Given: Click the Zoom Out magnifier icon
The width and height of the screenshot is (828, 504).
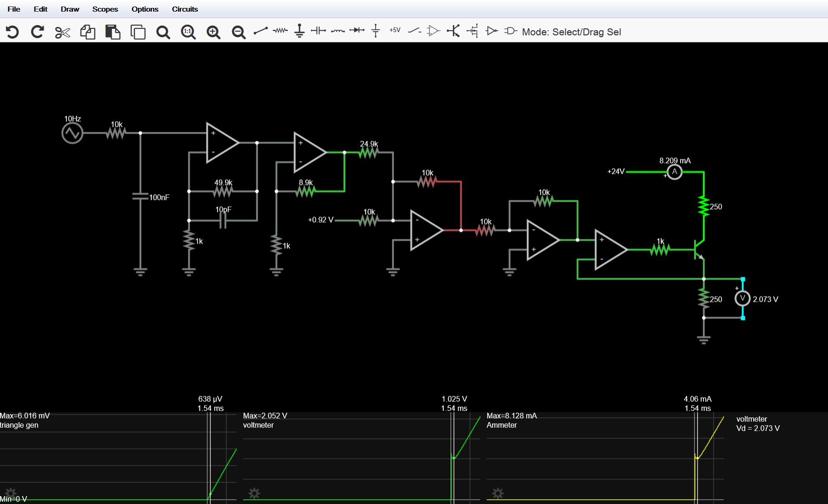Looking at the screenshot, I should [x=238, y=32].
